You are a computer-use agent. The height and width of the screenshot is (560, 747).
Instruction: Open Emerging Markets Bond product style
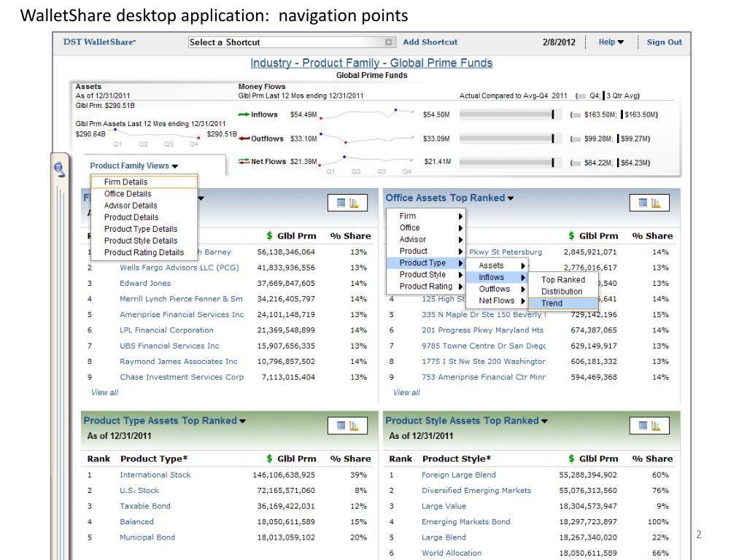(x=465, y=522)
